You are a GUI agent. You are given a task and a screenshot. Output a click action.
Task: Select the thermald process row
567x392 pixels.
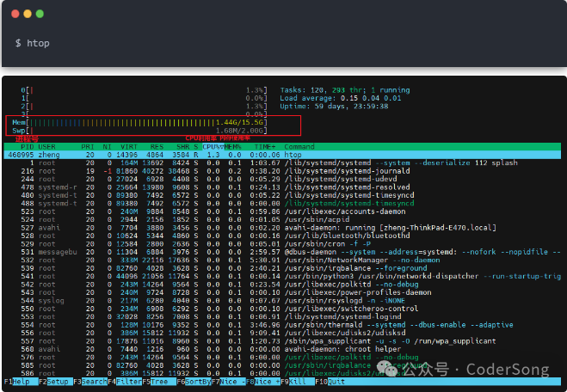pyautogui.click(x=282, y=325)
